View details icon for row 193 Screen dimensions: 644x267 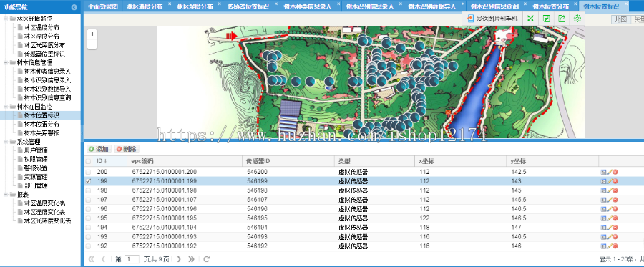tap(603, 237)
